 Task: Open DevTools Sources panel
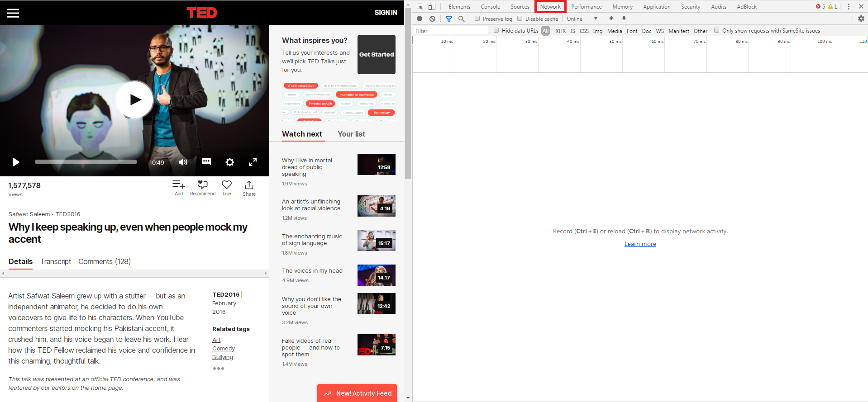(x=520, y=7)
